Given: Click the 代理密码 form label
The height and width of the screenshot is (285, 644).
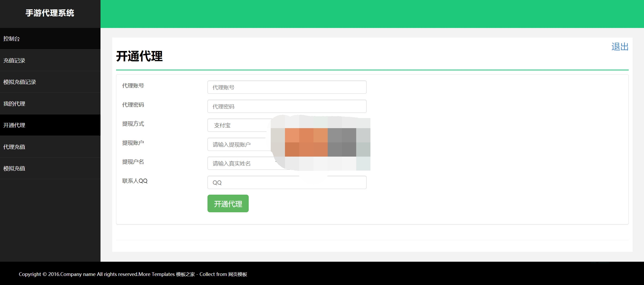Looking at the screenshot, I should (x=133, y=105).
